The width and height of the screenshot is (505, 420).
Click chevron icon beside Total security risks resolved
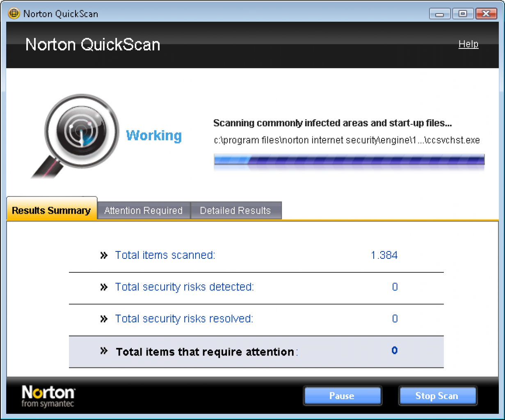coord(104,319)
